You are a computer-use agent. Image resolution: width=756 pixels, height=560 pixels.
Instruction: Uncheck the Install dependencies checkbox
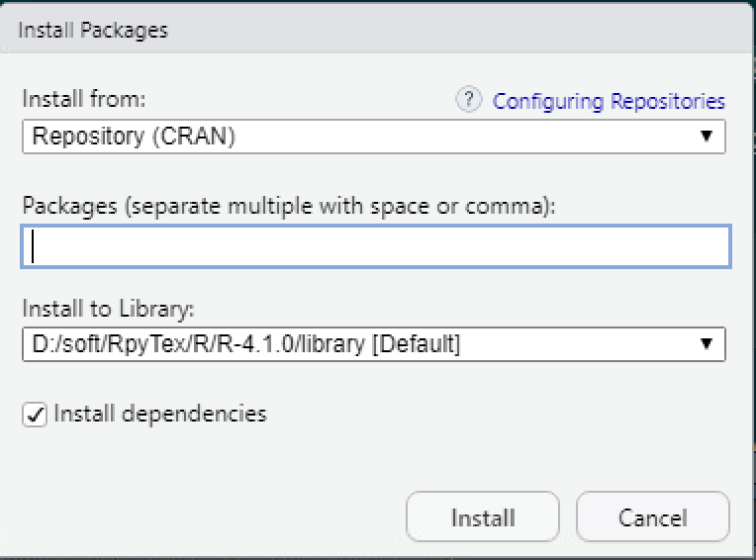(35, 415)
